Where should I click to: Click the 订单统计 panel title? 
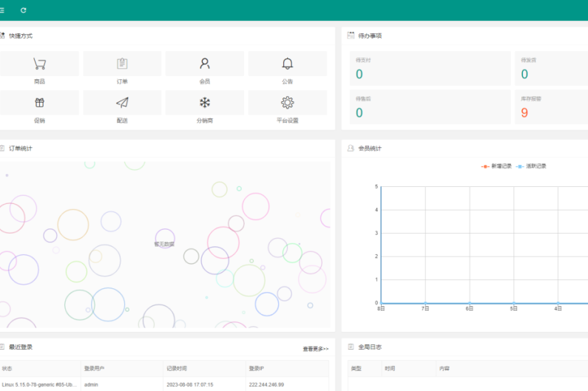[x=21, y=149]
